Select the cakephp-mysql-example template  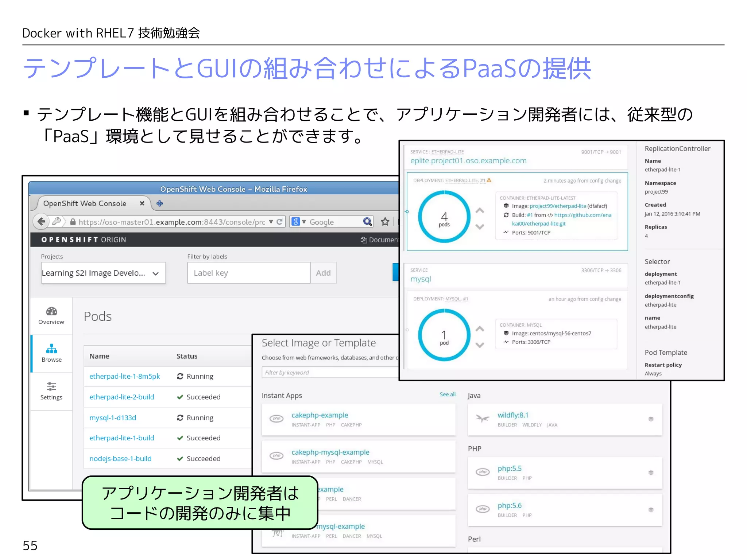tap(330, 452)
